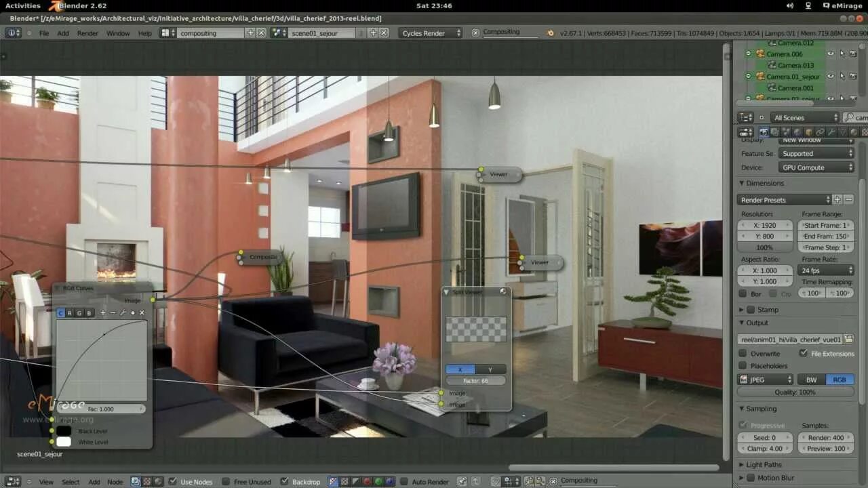
Task: Open the Constraints chain-link tab icon
Action: [821, 132]
